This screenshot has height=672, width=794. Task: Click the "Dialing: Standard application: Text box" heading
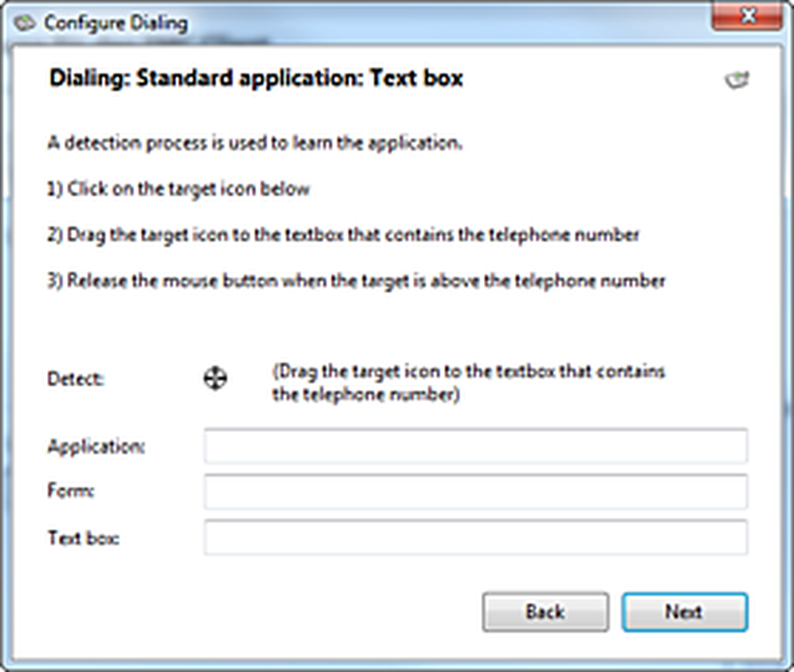click(x=256, y=78)
